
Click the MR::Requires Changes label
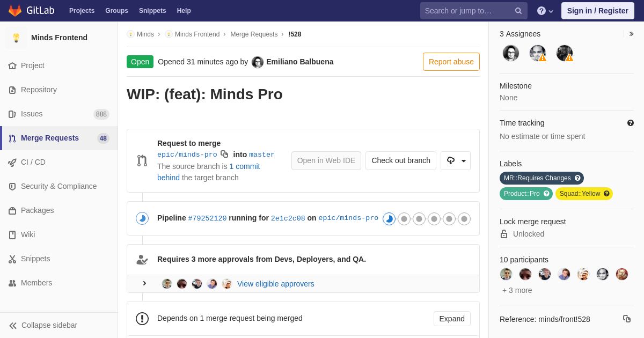point(537,178)
